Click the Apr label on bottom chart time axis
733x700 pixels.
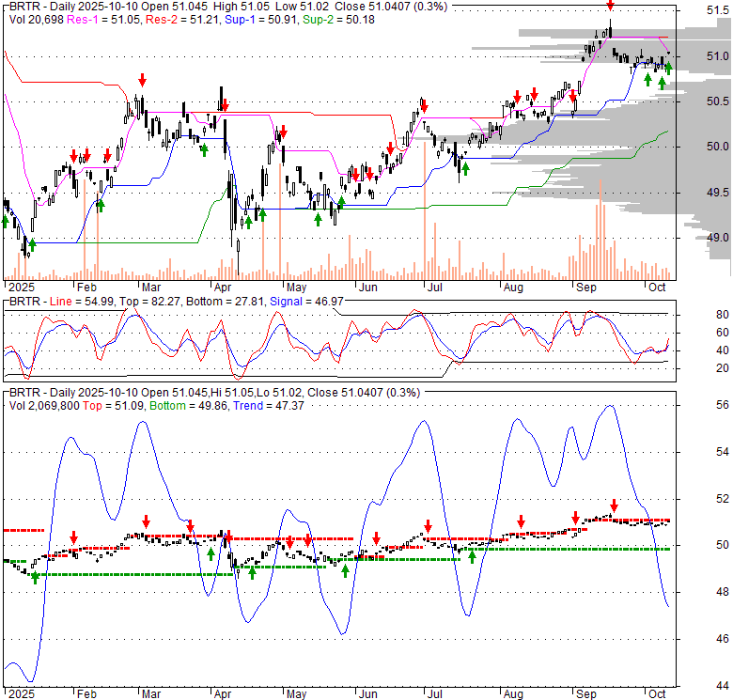223,696
